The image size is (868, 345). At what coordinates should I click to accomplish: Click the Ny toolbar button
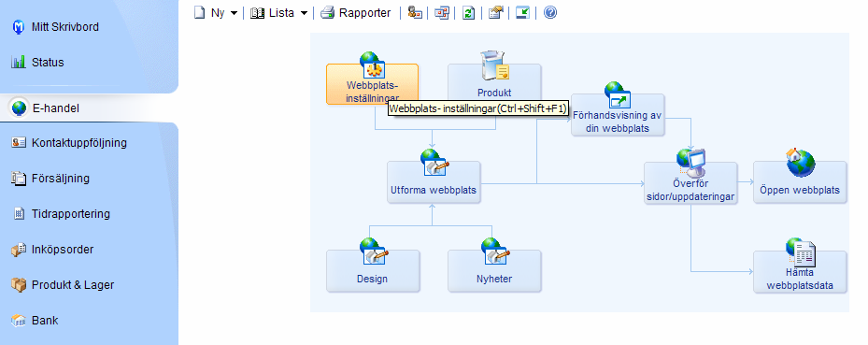210,13
